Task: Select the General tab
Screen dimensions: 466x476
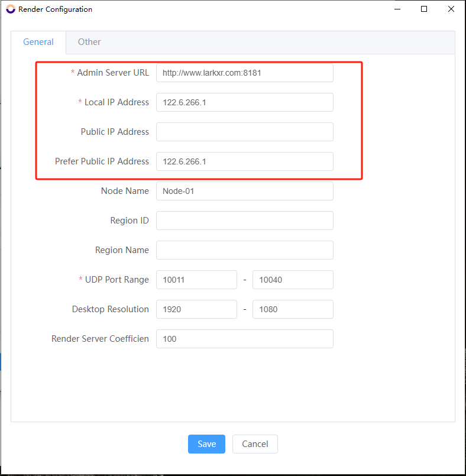Action: (38, 42)
